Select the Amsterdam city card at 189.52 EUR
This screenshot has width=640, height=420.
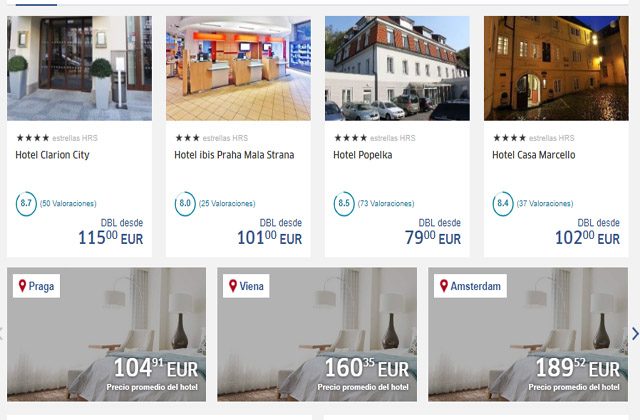click(528, 334)
